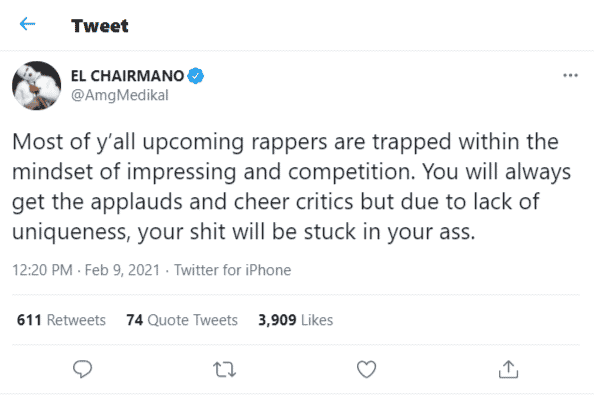This screenshot has height=397, width=594.
Task: Click the Tweet page heading
Action: coord(100,26)
